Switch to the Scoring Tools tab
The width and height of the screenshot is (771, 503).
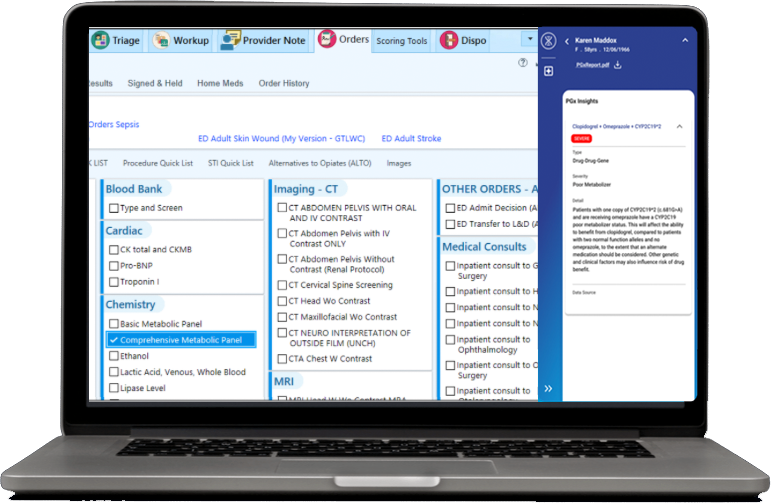coord(403,42)
